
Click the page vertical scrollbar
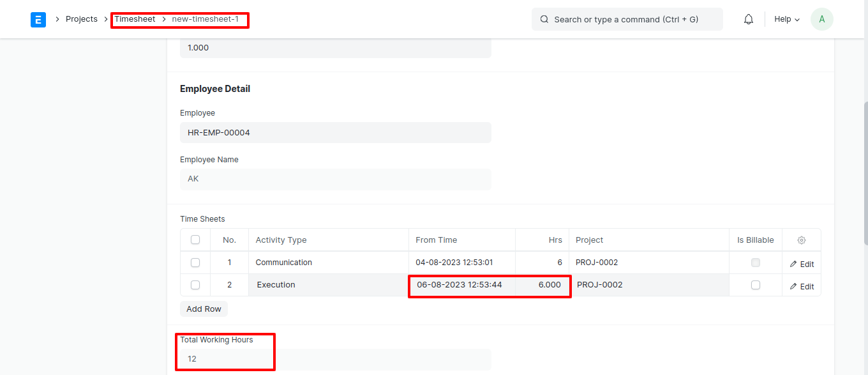pos(865,172)
